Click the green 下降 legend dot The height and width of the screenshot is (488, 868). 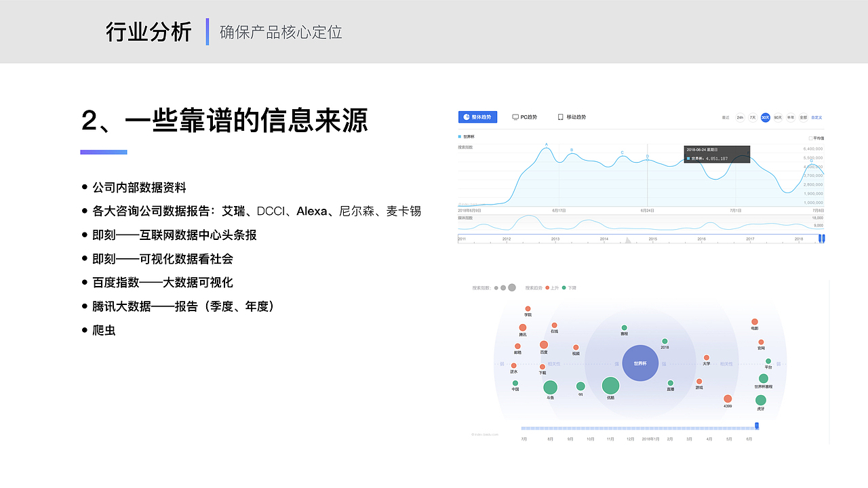564,288
